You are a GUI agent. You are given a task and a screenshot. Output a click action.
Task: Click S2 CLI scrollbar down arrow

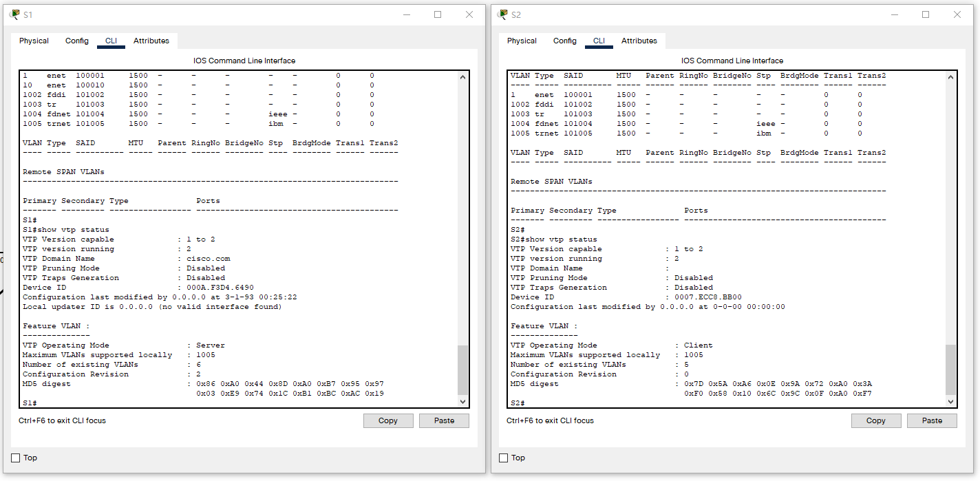click(x=950, y=402)
